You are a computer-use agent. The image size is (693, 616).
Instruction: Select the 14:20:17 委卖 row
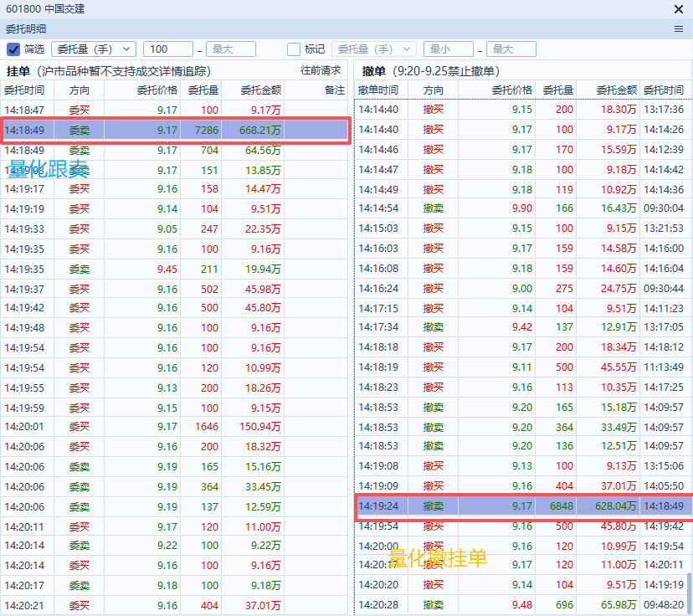click(175, 586)
